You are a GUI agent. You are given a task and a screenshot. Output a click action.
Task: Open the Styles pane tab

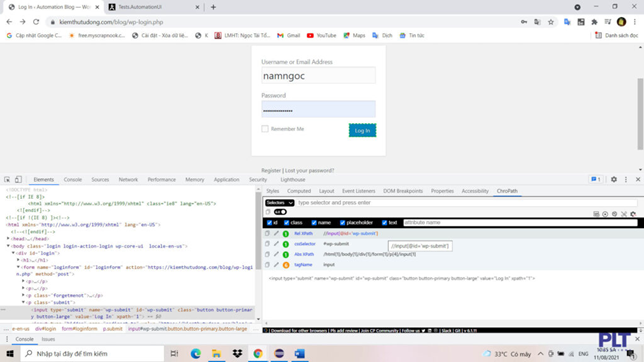point(273,191)
